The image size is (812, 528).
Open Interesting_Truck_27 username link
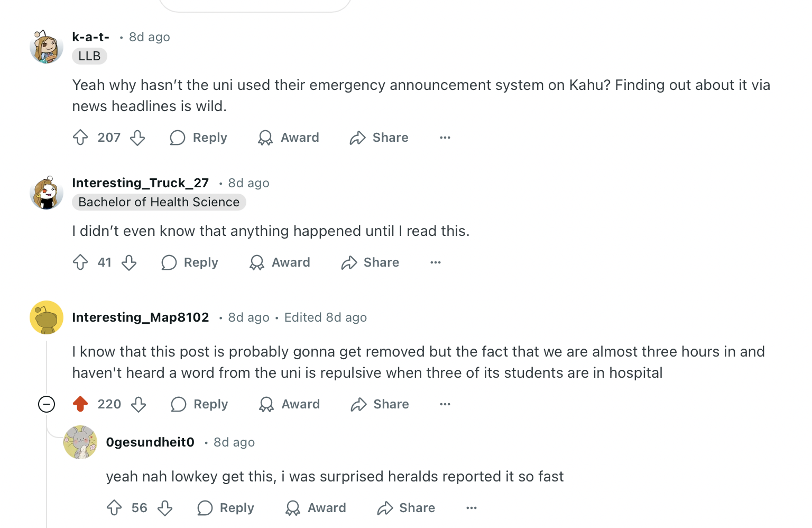pos(141,183)
